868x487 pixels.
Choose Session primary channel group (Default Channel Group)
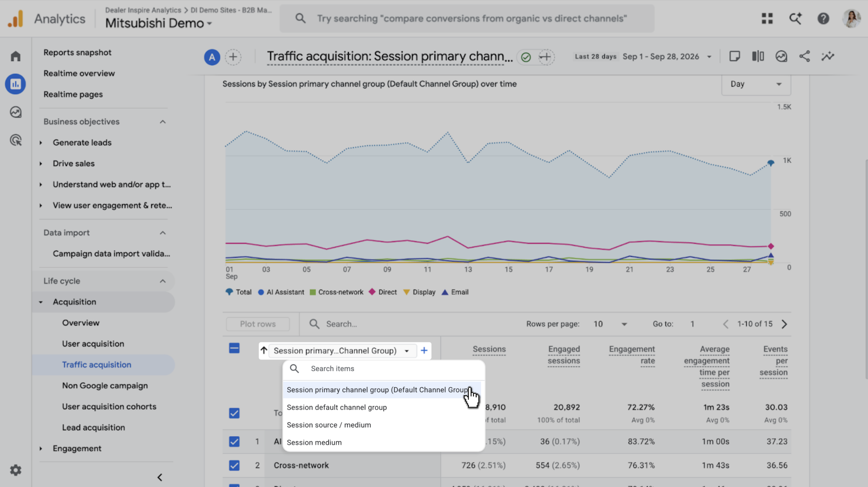point(382,390)
